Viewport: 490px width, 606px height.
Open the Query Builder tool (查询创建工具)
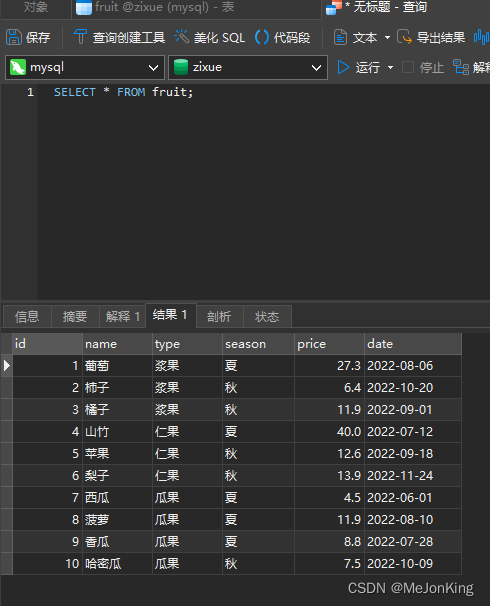[119, 37]
